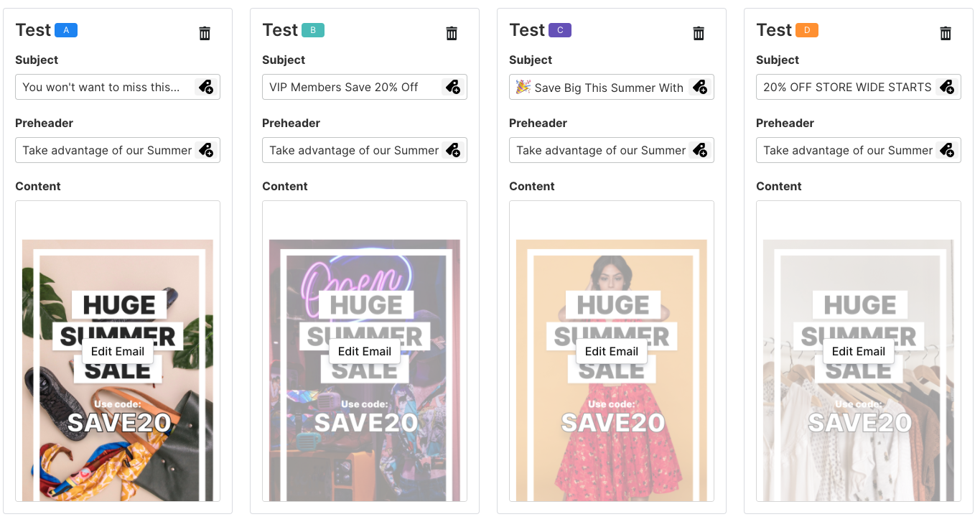Open Edit Email on Test B
Image resolution: width=980 pixels, height=527 pixels.
(x=365, y=351)
